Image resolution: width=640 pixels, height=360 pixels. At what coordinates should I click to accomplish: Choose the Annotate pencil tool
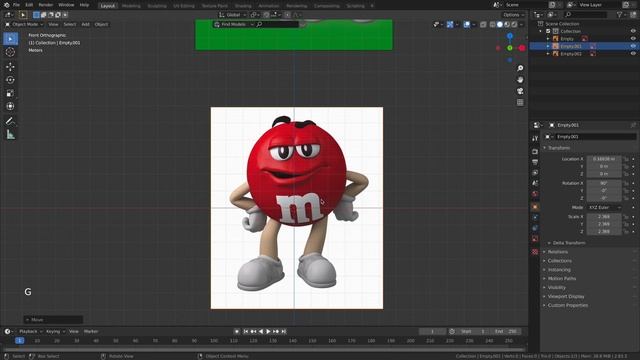click(x=11, y=121)
